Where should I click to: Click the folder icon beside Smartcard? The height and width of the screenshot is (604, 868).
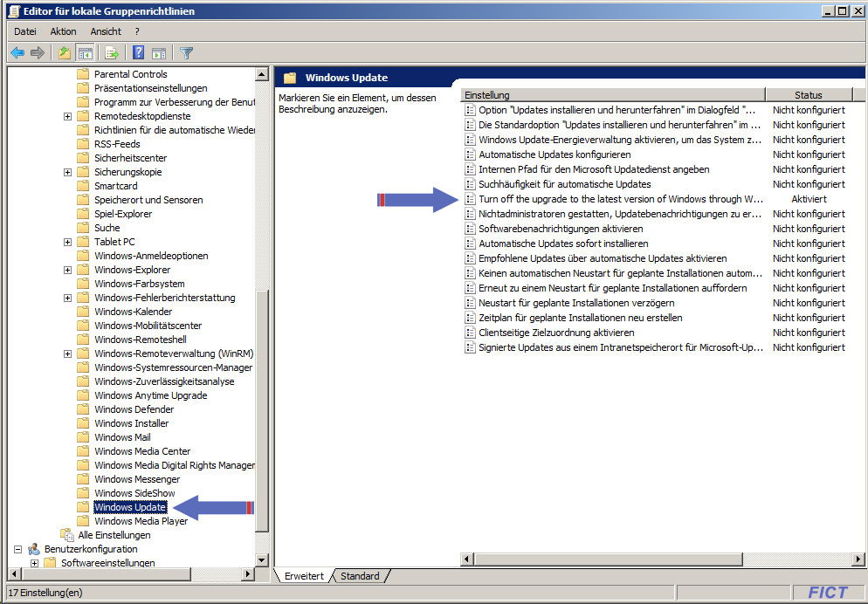pyautogui.click(x=83, y=186)
